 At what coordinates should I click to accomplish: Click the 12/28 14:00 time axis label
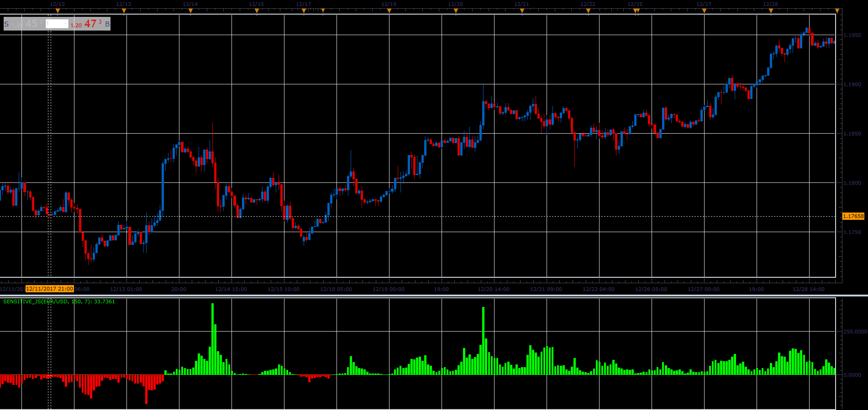click(809, 289)
